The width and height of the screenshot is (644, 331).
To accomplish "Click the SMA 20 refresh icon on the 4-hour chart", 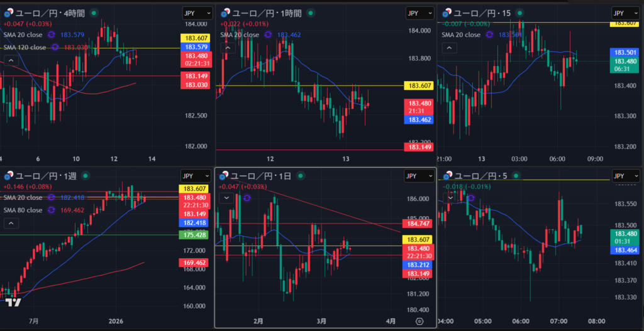I will pos(51,36).
